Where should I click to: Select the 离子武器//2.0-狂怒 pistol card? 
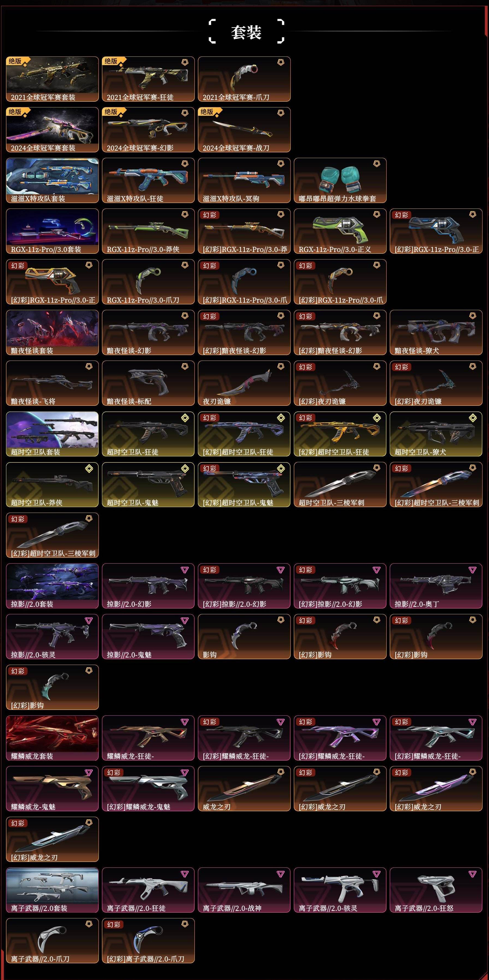[x=436, y=890]
